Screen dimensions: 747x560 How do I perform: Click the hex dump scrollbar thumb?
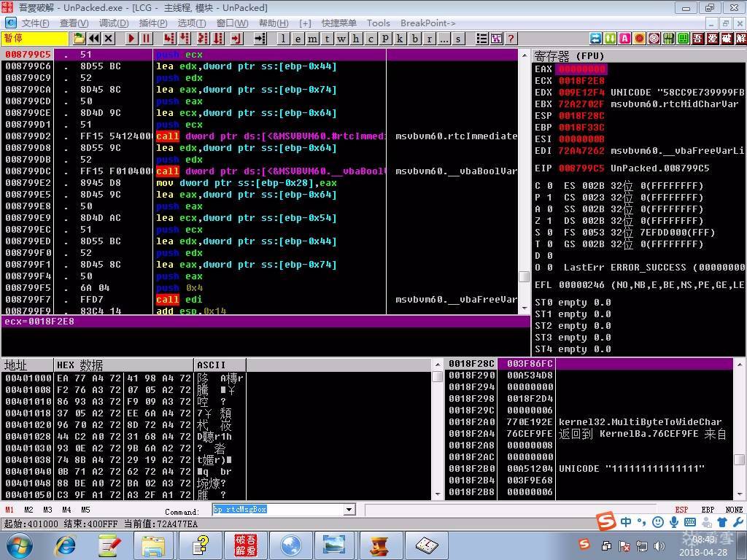(x=438, y=377)
